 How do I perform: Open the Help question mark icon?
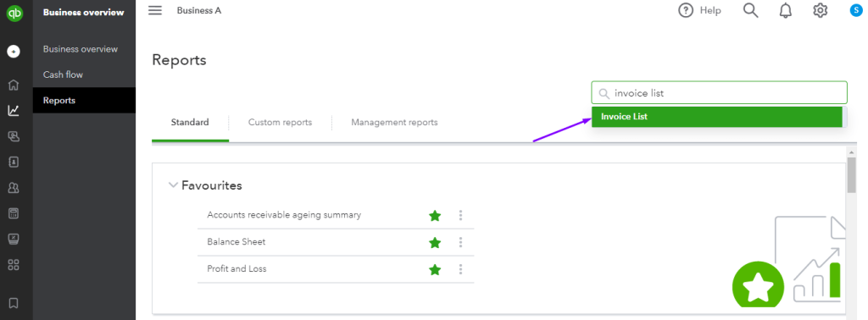686,10
